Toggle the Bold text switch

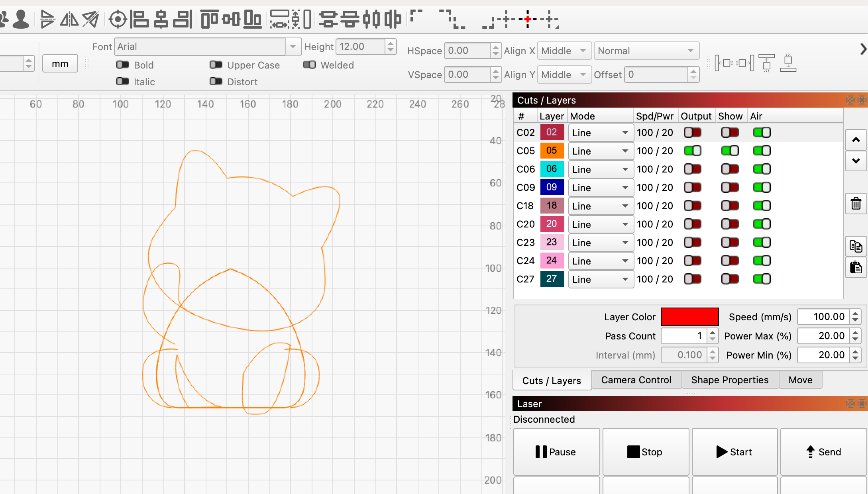click(x=123, y=65)
